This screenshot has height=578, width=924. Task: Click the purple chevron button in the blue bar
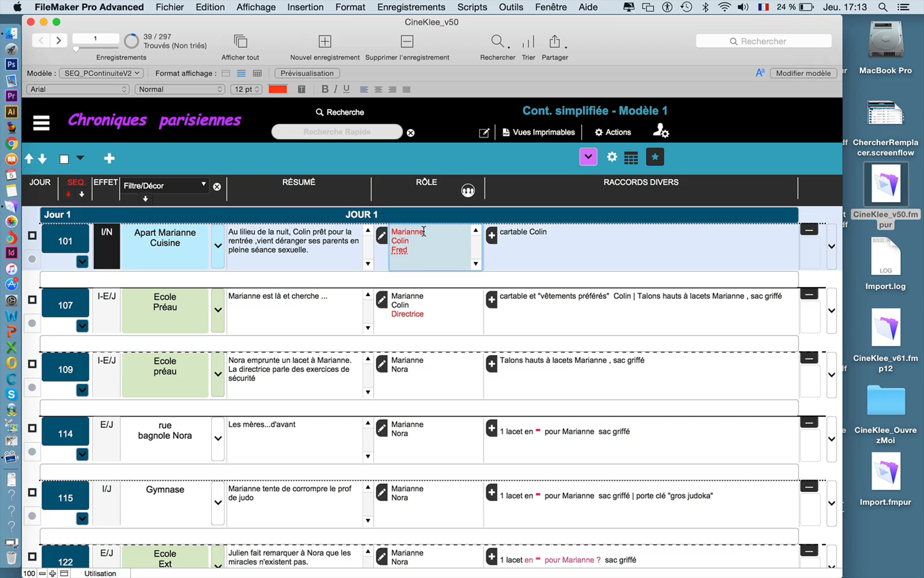coord(588,157)
